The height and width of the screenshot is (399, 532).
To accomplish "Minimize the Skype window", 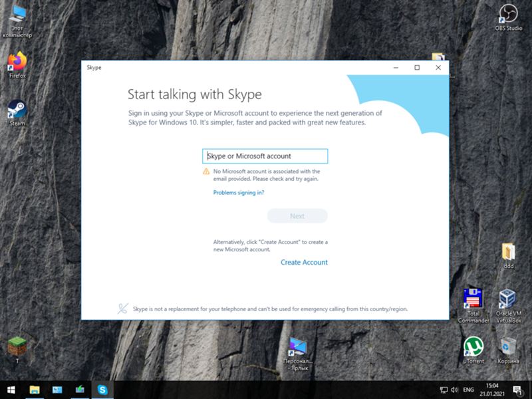I will [x=396, y=68].
